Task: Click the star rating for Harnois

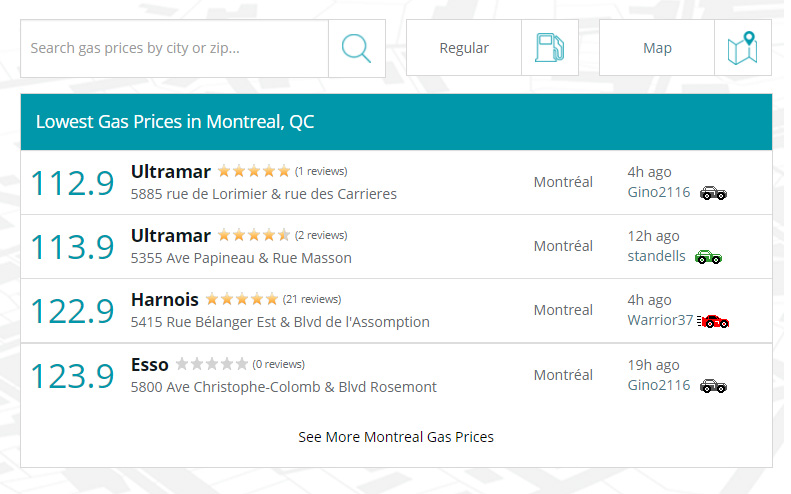Action: [242, 299]
